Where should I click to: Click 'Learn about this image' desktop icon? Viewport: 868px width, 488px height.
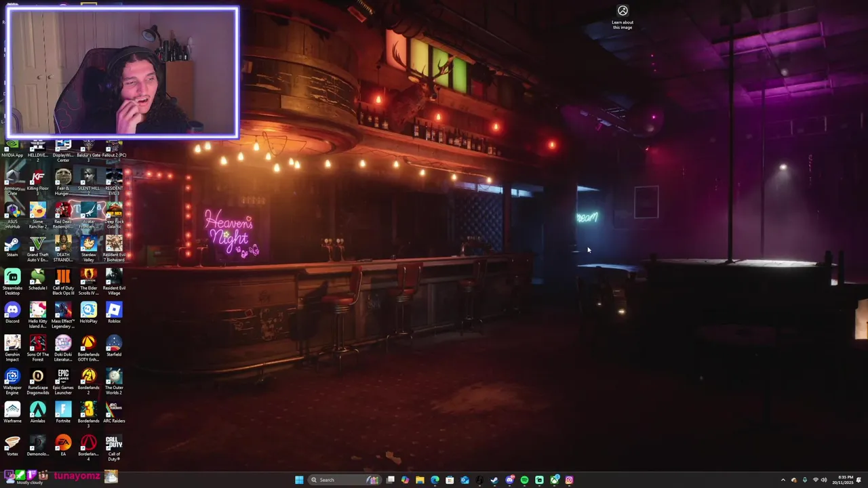tap(623, 18)
